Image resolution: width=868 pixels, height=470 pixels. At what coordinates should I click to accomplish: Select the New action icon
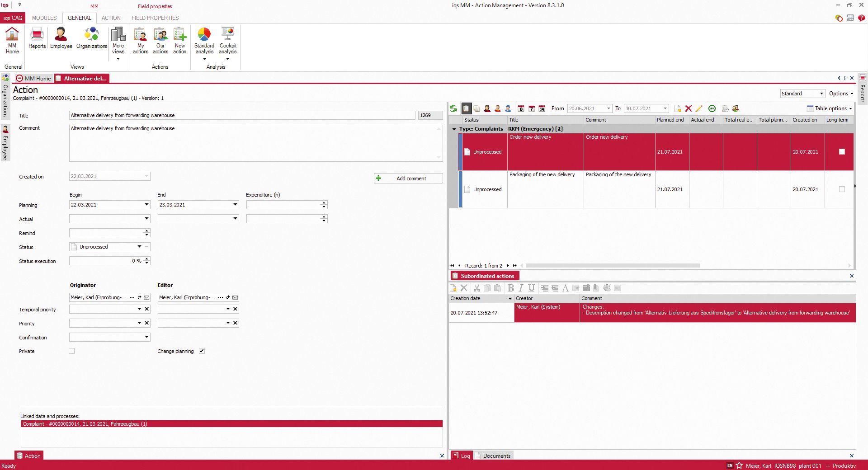179,40
